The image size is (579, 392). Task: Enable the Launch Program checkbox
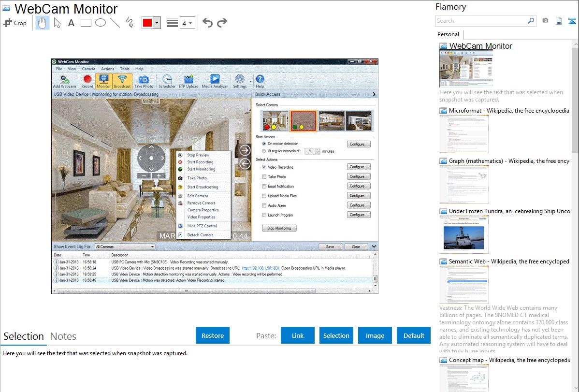click(x=264, y=215)
